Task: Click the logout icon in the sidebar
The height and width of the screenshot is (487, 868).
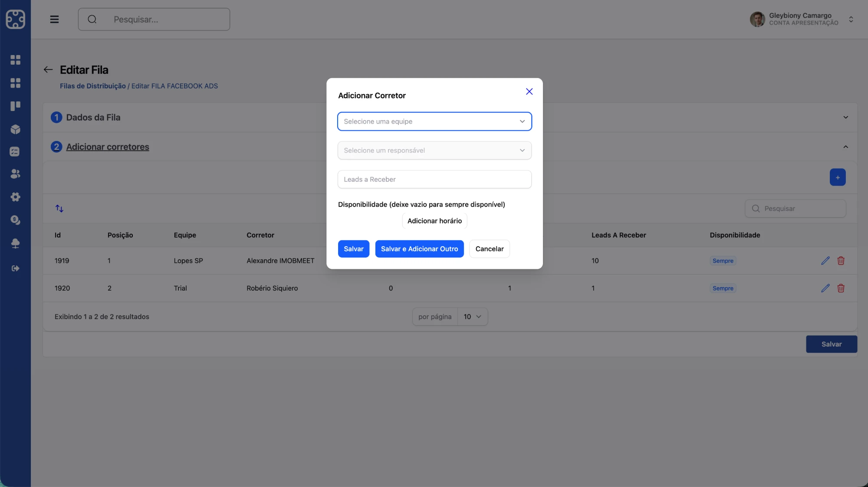Action: click(x=15, y=268)
